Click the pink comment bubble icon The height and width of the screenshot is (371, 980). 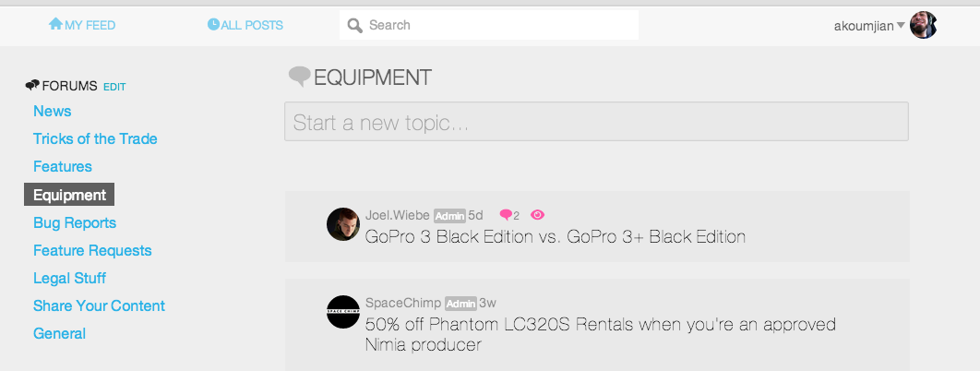coord(506,215)
